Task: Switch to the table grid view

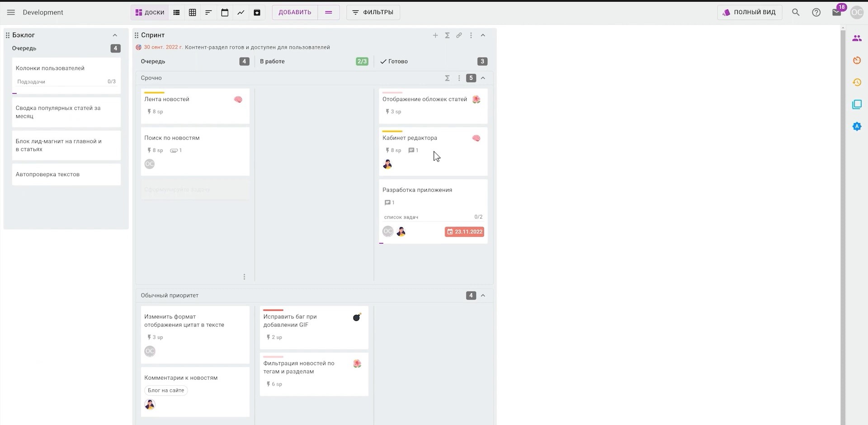Action: 193,12
